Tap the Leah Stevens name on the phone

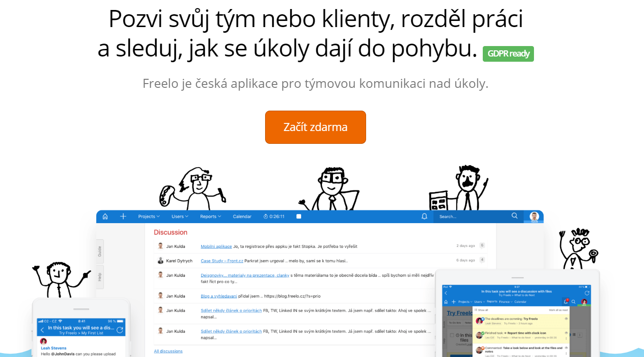(x=54, y=348)
